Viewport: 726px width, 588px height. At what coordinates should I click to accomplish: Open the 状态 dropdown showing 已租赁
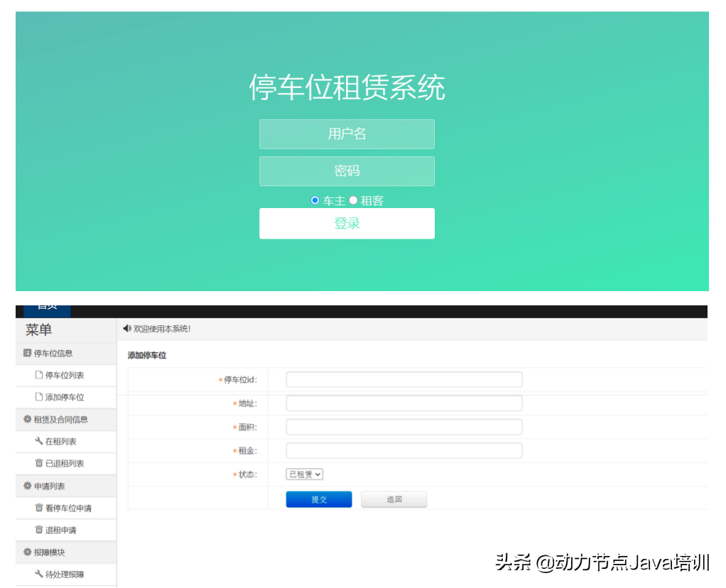click(304, 474)
